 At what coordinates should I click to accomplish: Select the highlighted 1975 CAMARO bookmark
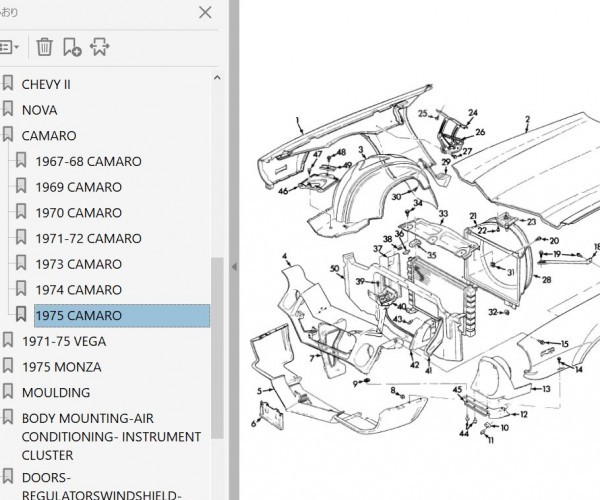pos(122,316)
